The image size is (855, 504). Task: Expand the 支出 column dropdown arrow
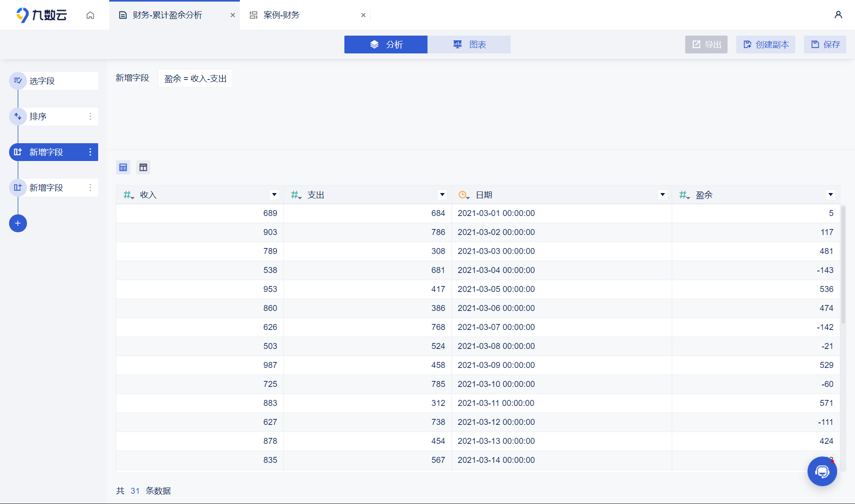click(x=442, y=195)
